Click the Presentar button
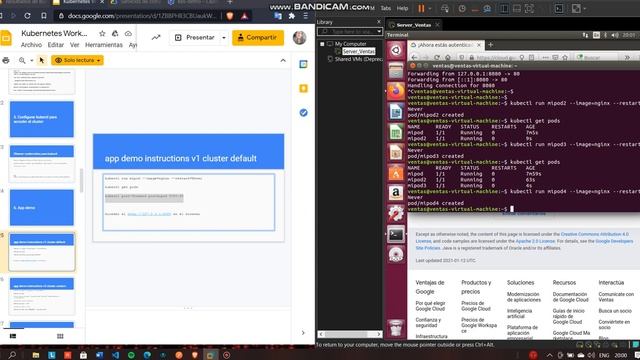Image resolution: width=640 pixels, height=360 pixels. coord(195,38)
